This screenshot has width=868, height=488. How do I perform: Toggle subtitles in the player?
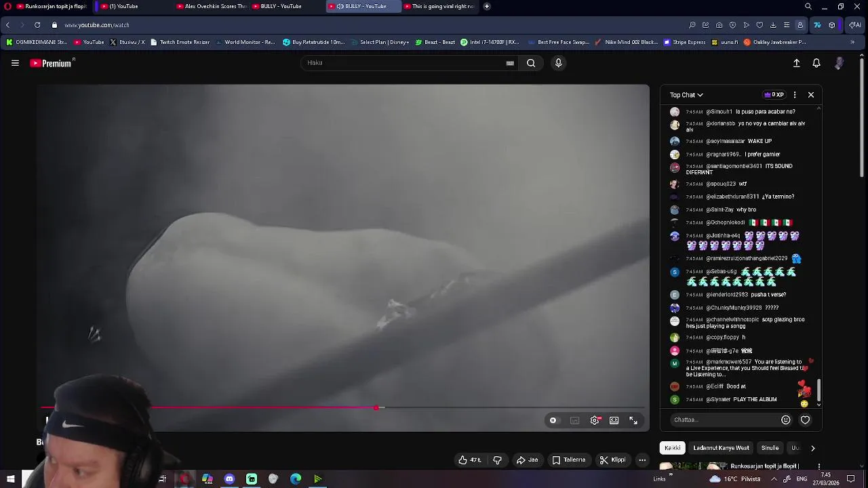tap(574, 420)
